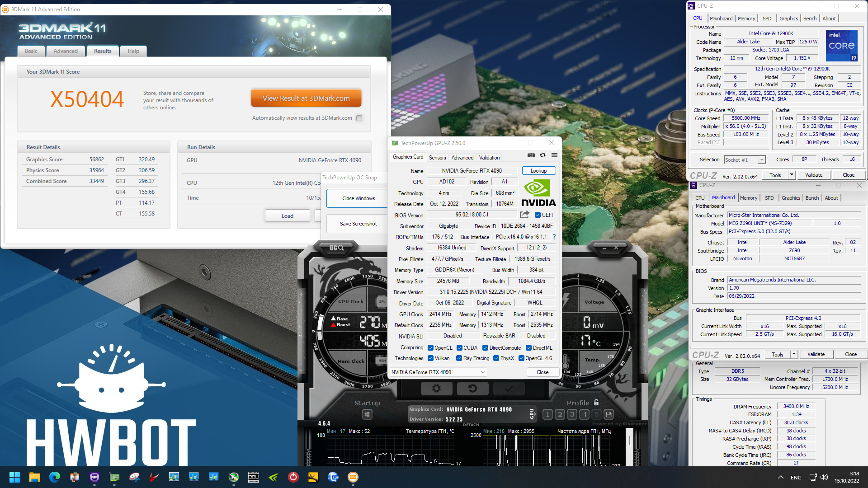This screenshot has height=488, width=868.
Task: Switch to the Basic tab in 3DMark 11
Action: 31,51
